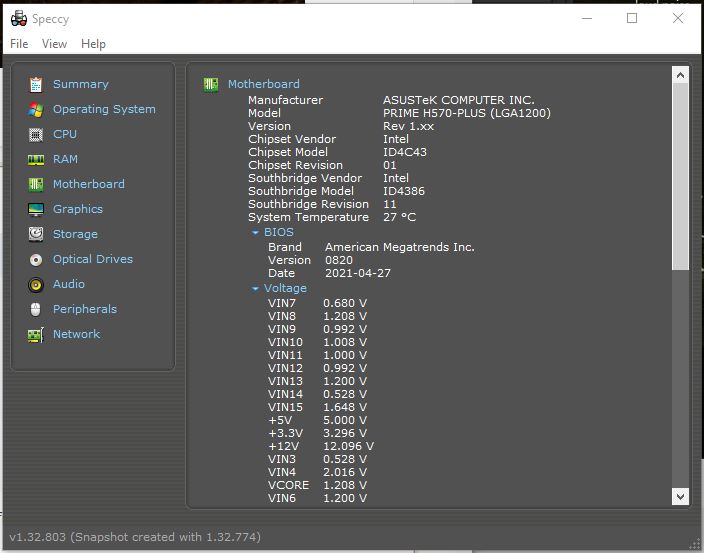Click the BIOS brand American Megatrends Inc.

point(400,247)
